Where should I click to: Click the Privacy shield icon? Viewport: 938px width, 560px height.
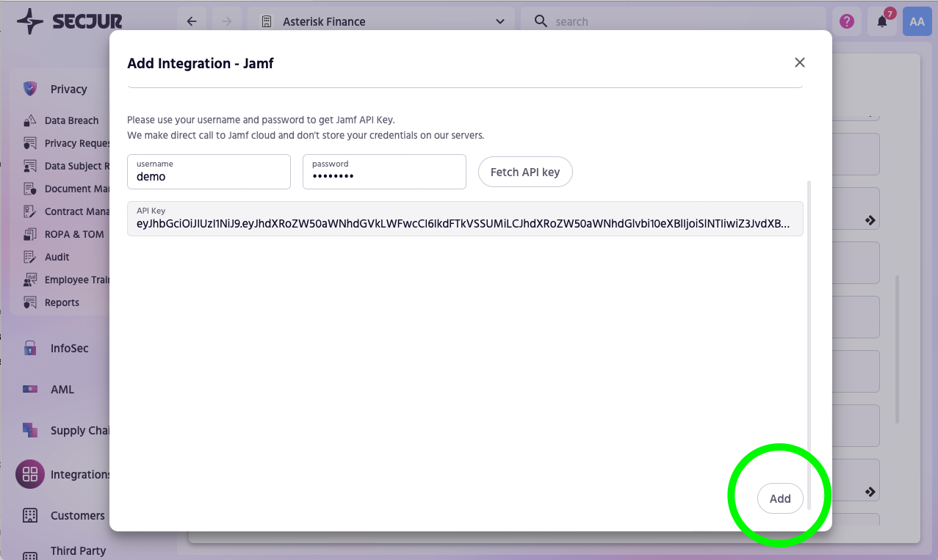[x=30, y=89]
